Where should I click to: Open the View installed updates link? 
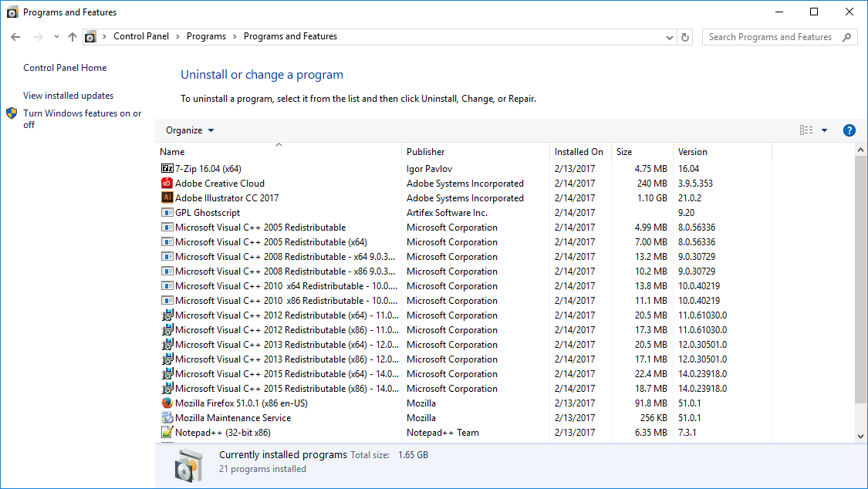pyautogui.click(x=69, y=96)
